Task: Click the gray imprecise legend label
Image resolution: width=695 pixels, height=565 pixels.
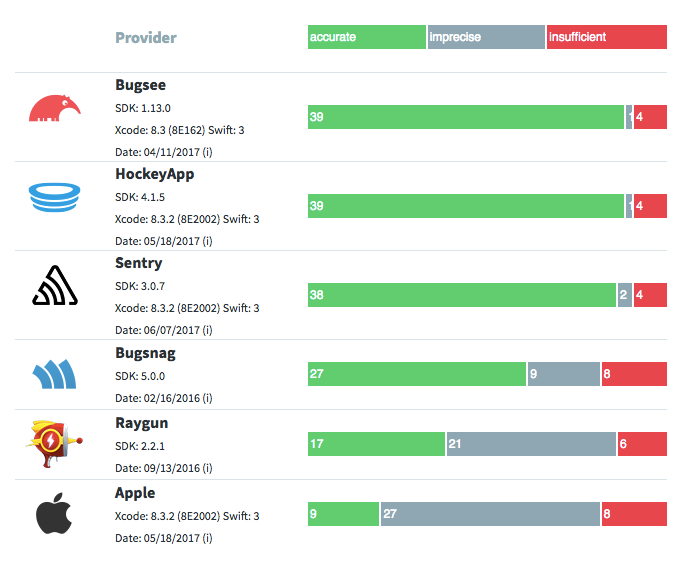Action: (x=486, y=37)
